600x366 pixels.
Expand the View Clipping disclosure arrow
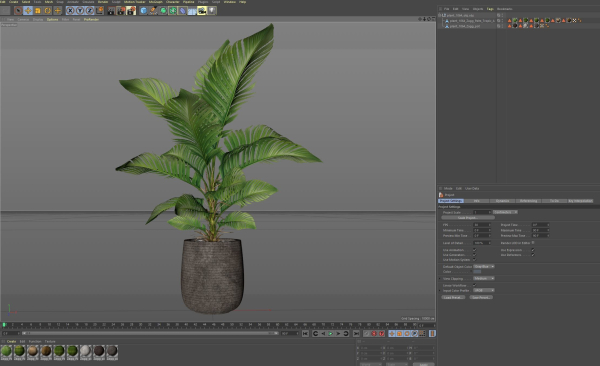[x=440, y=279]
